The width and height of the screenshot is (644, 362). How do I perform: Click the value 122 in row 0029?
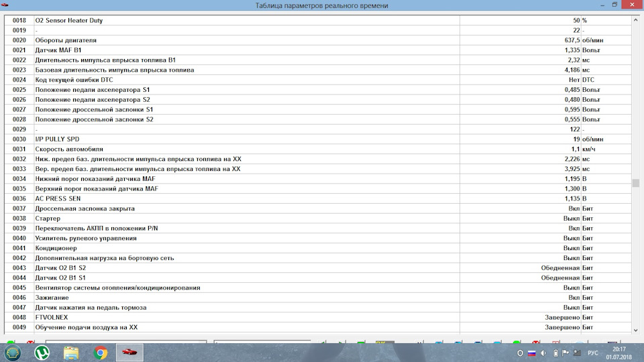tap(575, 129)
